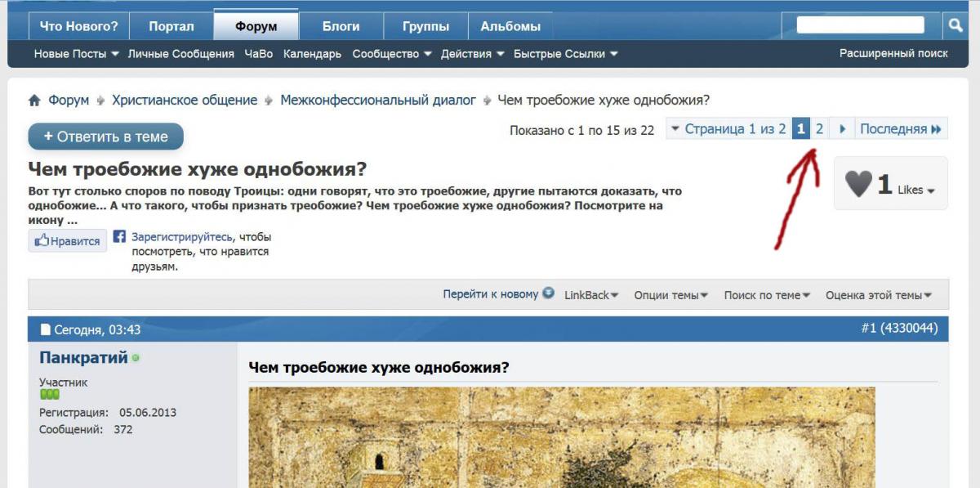This screenshot has width=980, height=488.
Task: Click the next page arrow icon
Action: (x=842, y=129)
